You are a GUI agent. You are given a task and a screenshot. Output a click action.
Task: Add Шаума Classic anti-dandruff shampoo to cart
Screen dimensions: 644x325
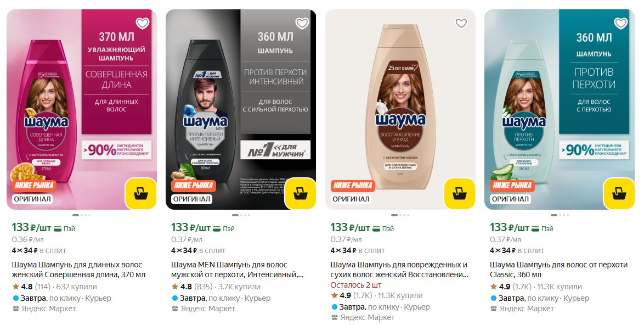point(619,193)
